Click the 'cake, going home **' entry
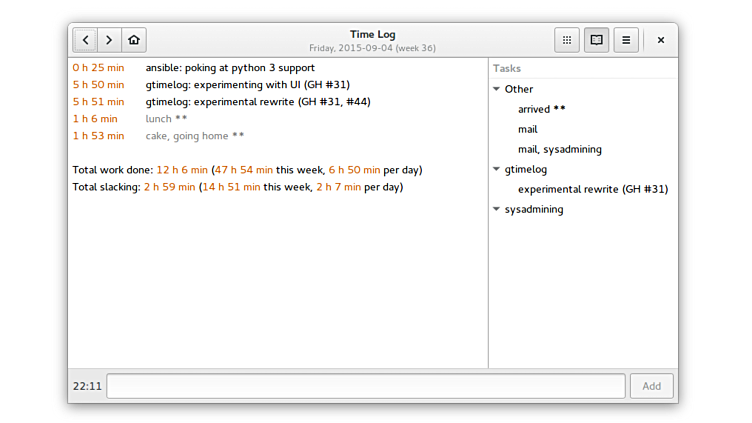Image resolution: width=752 pixels, height=423 pixels. pyautogui.click(x=194, y=136)
